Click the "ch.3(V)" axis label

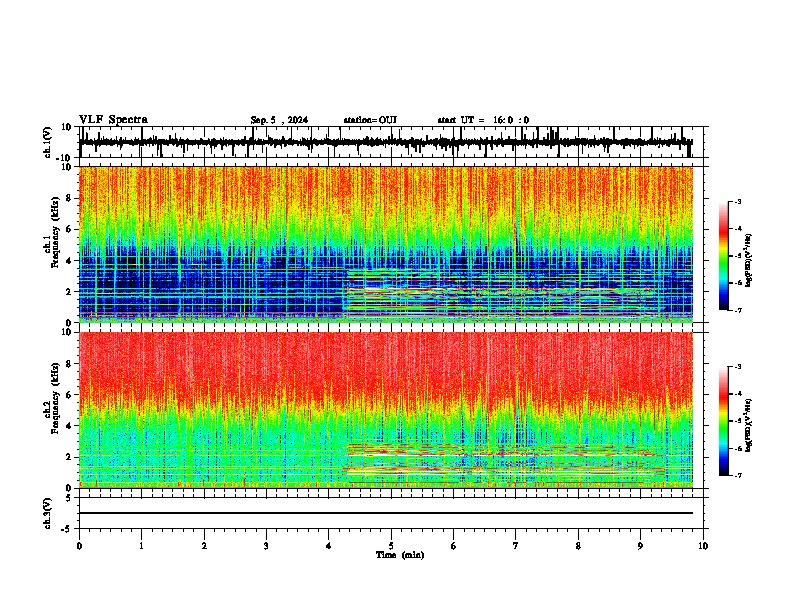pyautogui.click(x=48, y=513)
